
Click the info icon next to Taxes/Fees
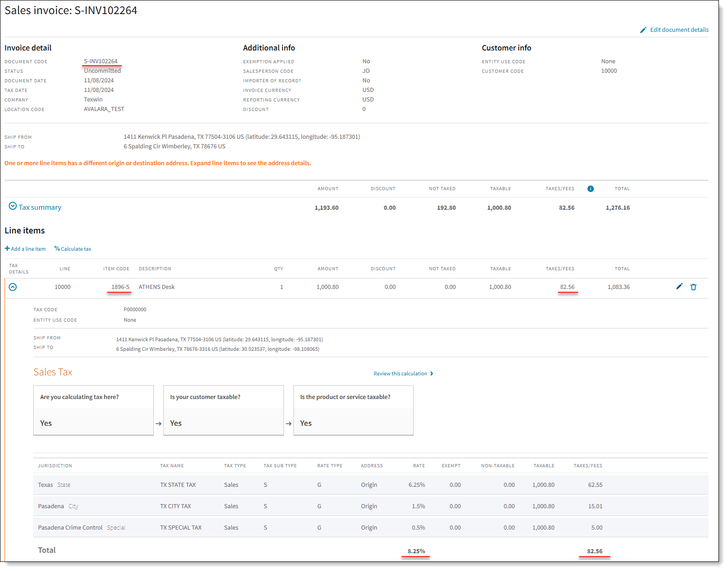click(590, 189)
